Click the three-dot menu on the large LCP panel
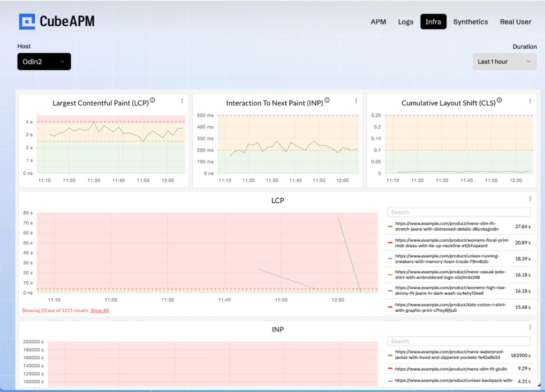This screenshot has height=392, width=545. click(531, 198)
